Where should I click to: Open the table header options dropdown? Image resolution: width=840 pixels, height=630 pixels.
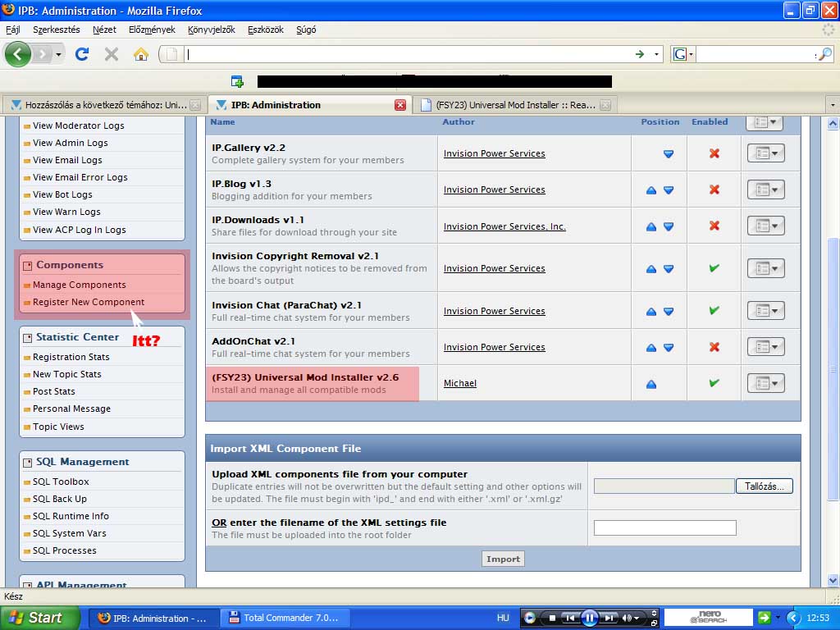point(765,123)
